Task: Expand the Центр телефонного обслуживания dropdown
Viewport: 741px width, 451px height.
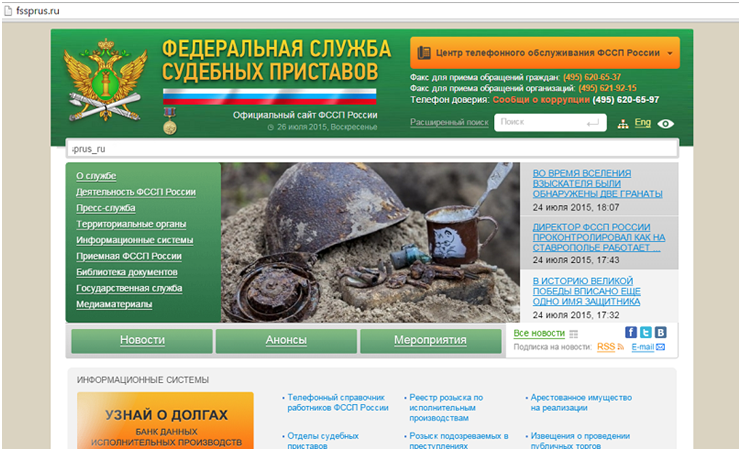Action: point(544,52)
